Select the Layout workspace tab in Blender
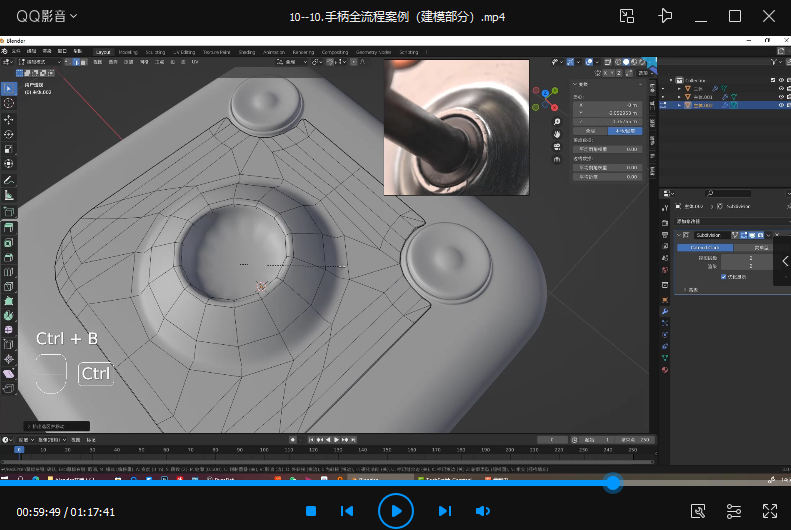 pyautogui.click(x=103, y=52)
